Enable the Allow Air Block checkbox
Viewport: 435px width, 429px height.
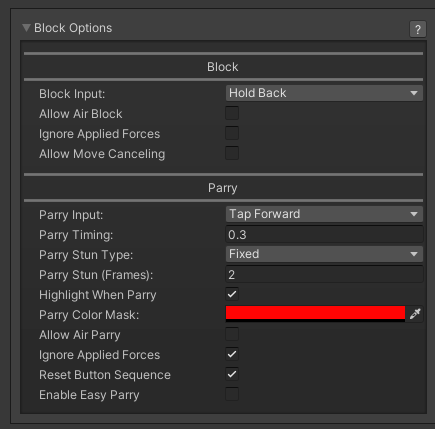(232, 113)
